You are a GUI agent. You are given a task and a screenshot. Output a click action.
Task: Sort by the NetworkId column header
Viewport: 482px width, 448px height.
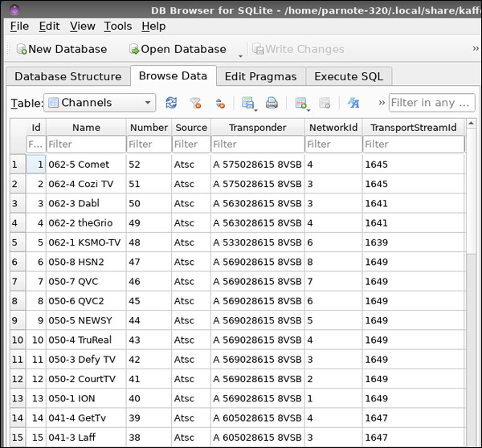pos(333,128)
